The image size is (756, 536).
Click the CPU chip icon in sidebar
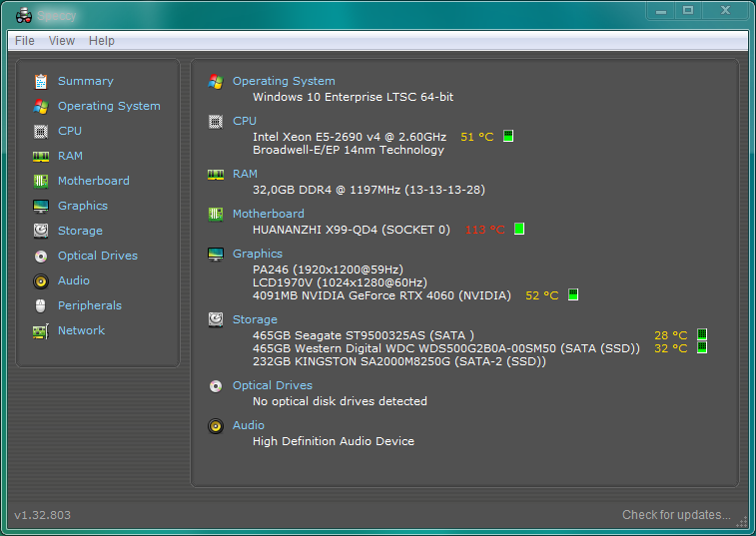click(41, 132)
